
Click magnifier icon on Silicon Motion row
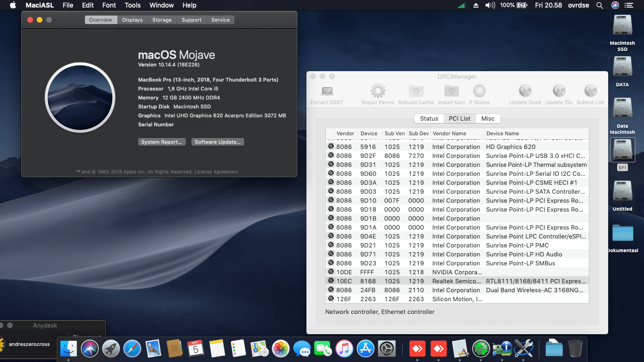(331, 299)
